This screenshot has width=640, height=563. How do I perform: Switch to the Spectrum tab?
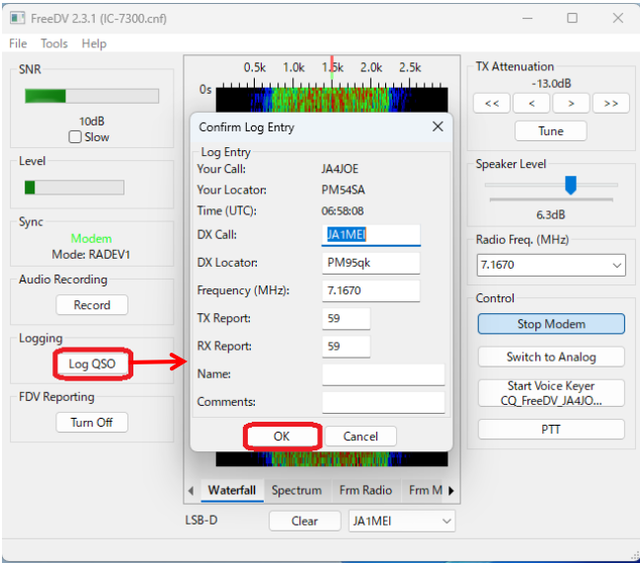pyautogui.click(x=297, y=490)
